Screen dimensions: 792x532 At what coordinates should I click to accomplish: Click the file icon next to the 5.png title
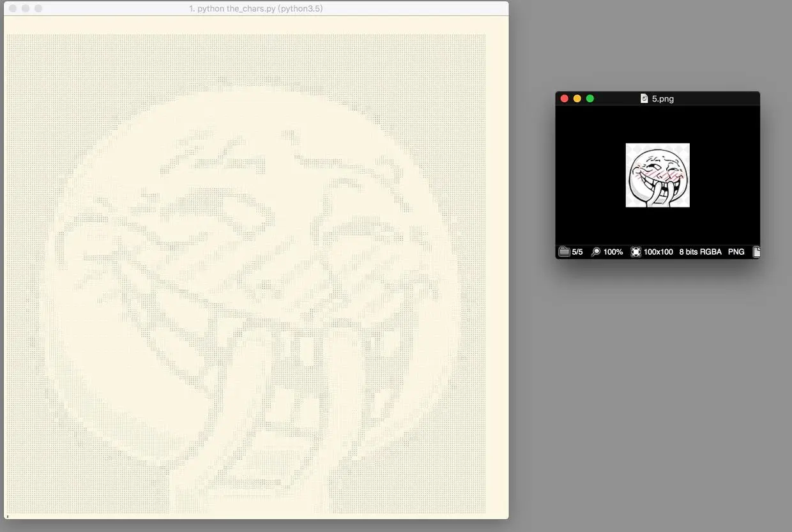pyautogui.click(x=644, y=98)
